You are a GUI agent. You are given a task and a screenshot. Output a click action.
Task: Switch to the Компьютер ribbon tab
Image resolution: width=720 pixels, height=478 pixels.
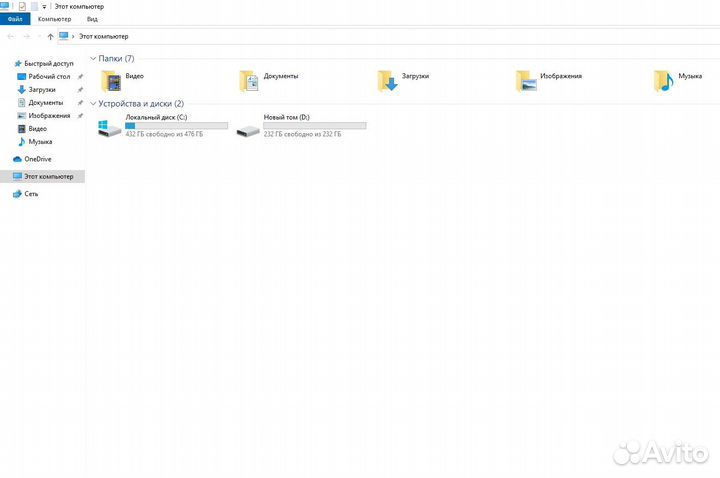(x=54, y=19)
